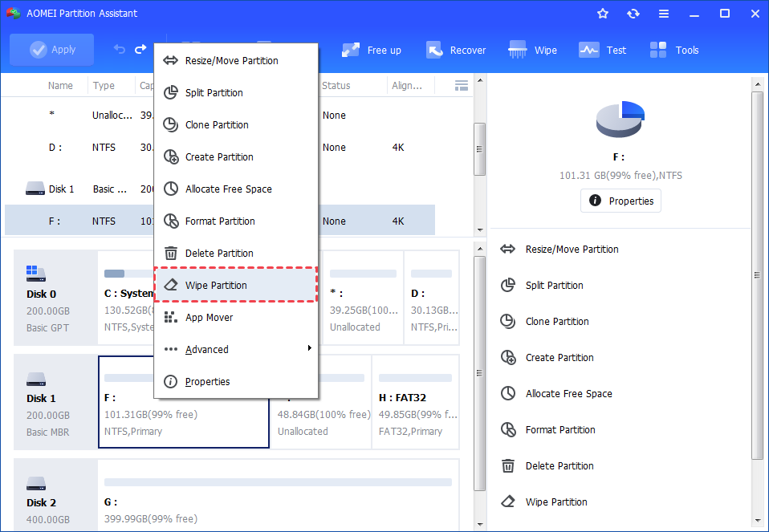Viewport: 769px width, 532px height.
Task: Select the Disk 1 Basic row in the table
Action: click(x=220, y=189)
